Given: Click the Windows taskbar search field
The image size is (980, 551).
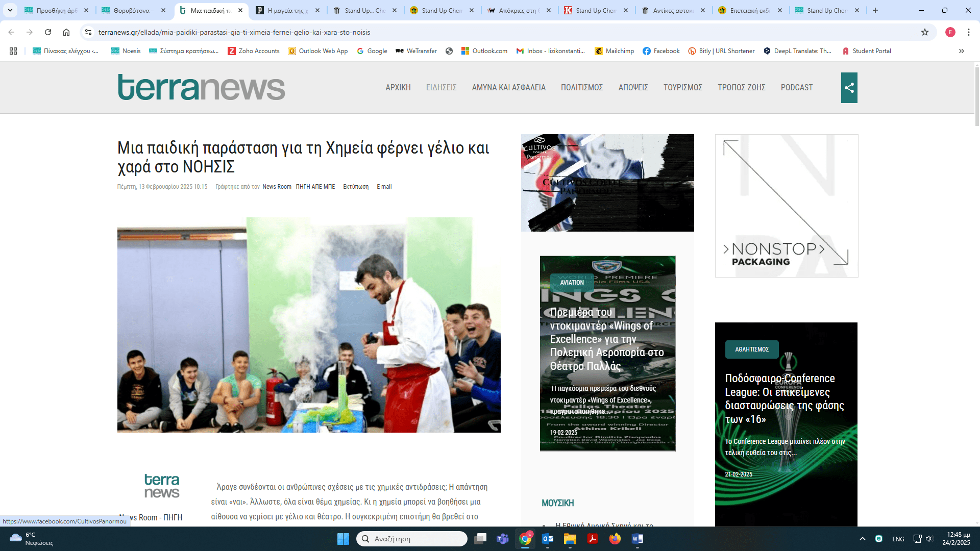Looking at the screenshot, I should coord(412,539).
